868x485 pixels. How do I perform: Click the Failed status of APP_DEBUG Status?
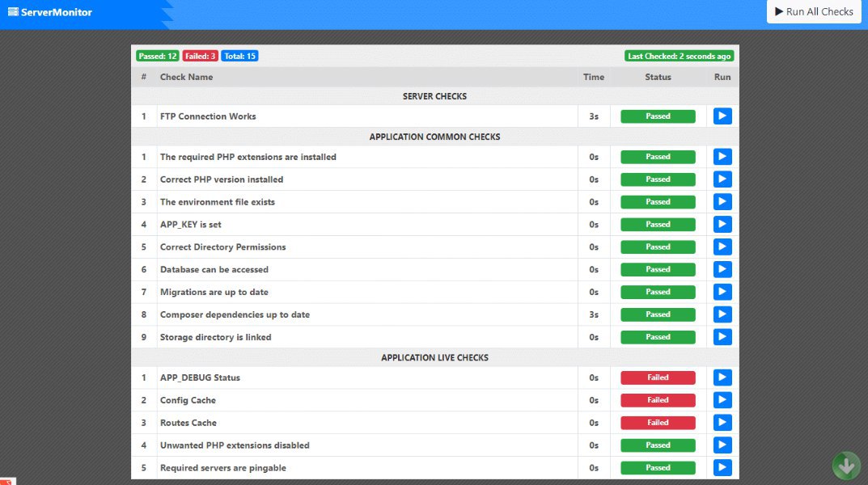(658, 377)
